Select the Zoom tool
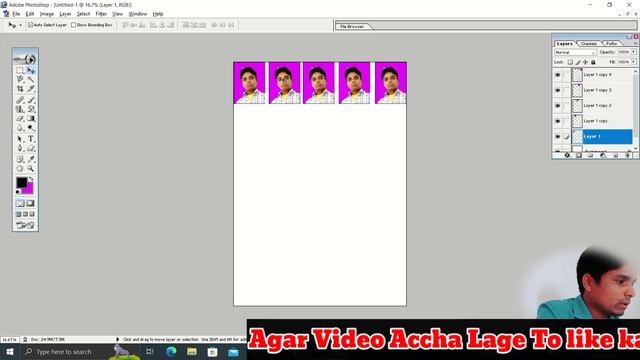The image size is (640, 360). coord(31,168)
